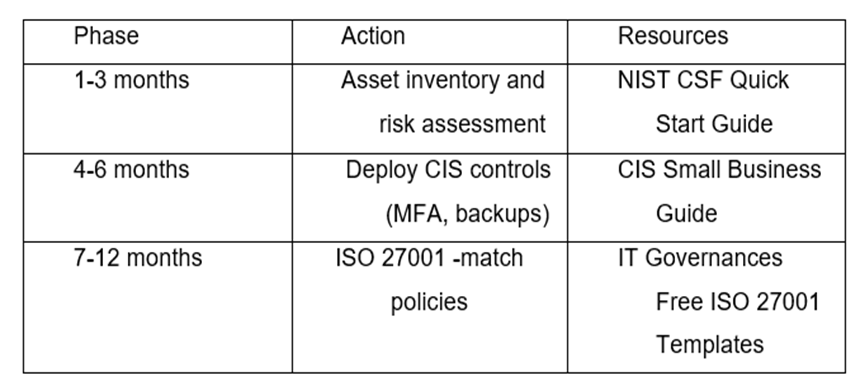Click empty space below 7-12 months
The height and width of the screenshot is (386, 860).
pos(158,323)
